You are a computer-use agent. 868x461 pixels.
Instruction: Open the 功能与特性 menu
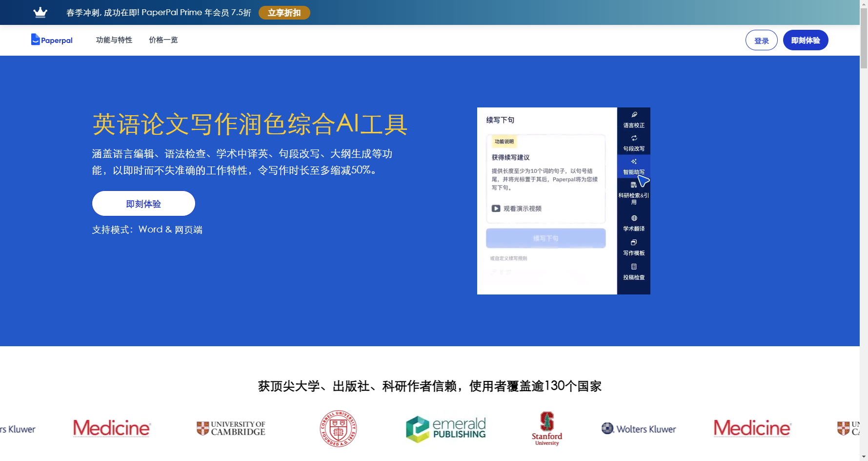[114, 40]
